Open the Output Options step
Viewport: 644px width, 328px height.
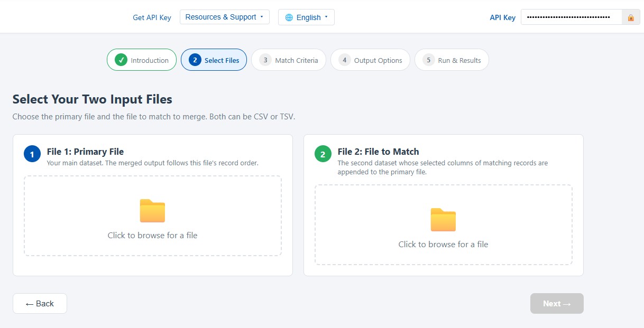pyautogui.click(x=370, y=60)
